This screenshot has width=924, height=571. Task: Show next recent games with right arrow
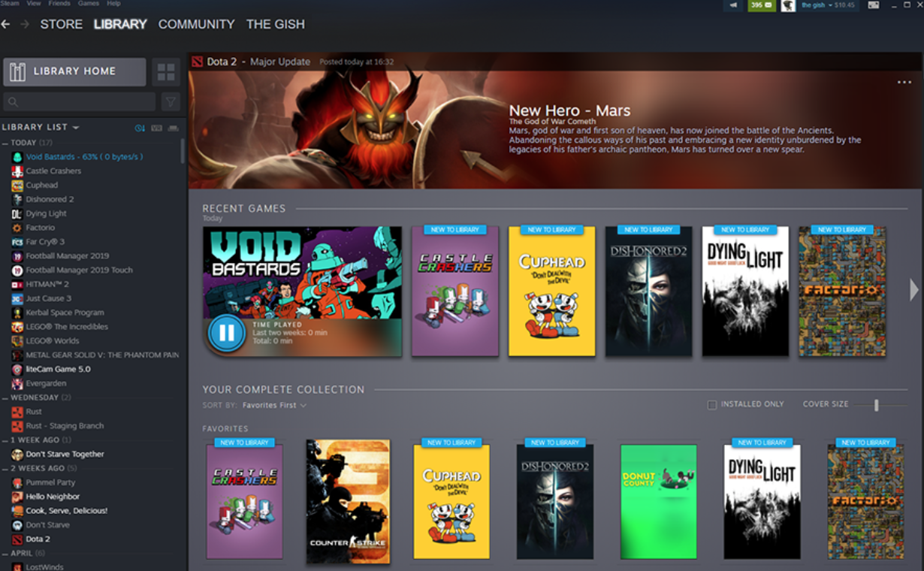coord(913,290)
